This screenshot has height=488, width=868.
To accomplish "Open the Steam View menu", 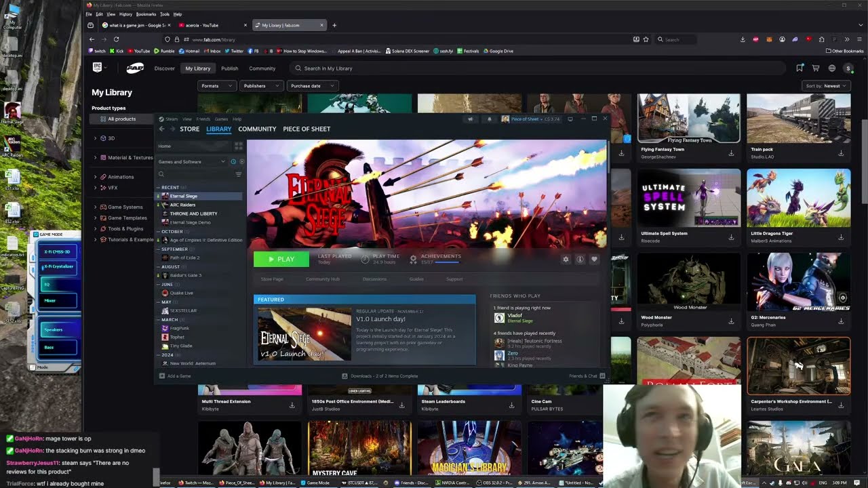I will pos(186,119).
